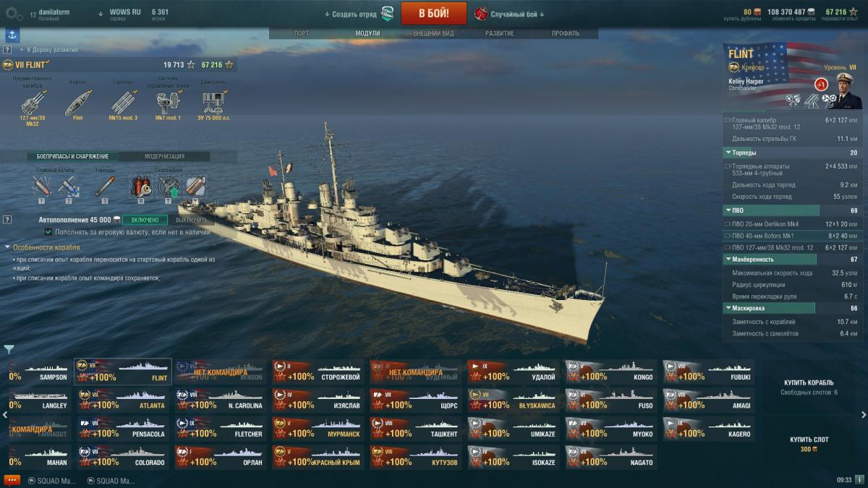
Task: Click the В БОЙ! battle button
Action: tap(434, 13)
